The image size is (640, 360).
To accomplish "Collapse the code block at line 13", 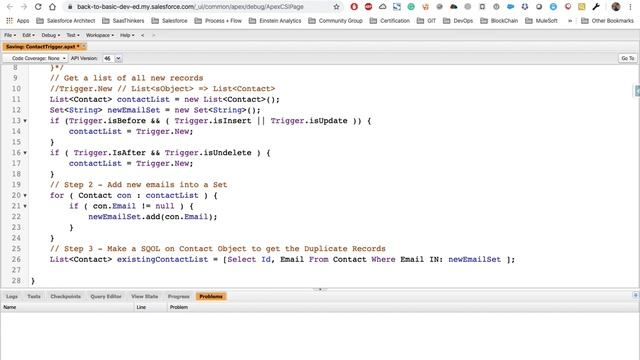I will coord(25,121).
